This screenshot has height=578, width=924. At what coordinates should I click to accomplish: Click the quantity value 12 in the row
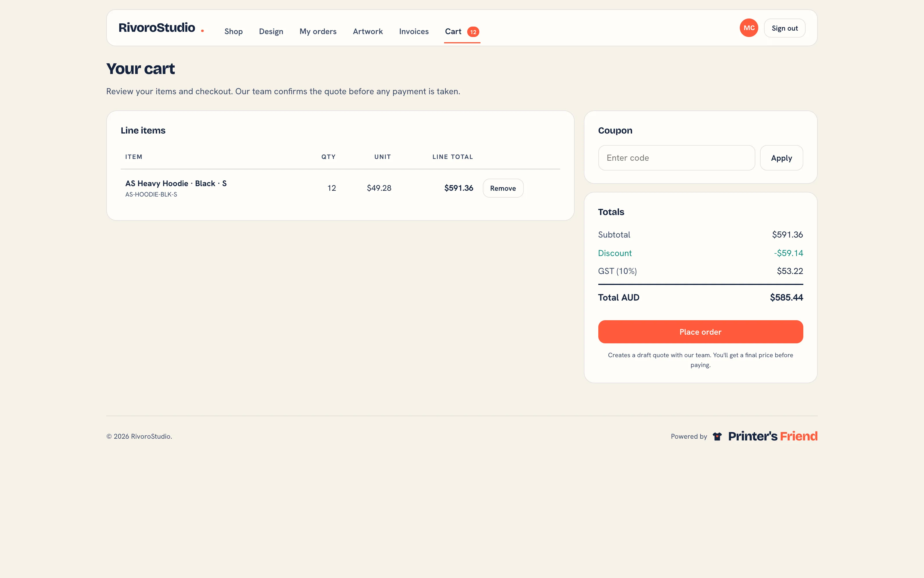331,188
